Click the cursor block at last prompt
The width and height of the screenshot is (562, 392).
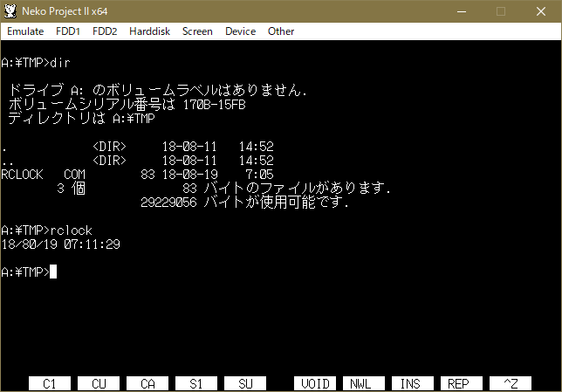click(x=53, y=272)
